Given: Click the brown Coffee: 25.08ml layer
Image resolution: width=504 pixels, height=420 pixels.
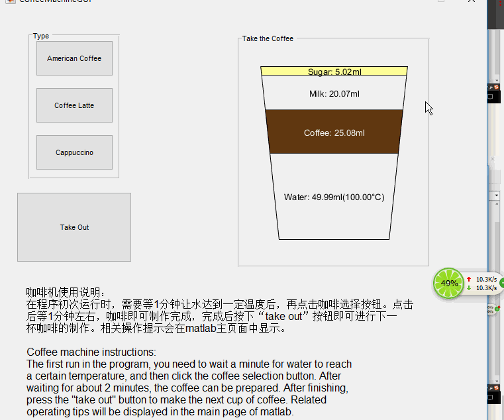Looking at the screenshot, I should coord(334,132).
